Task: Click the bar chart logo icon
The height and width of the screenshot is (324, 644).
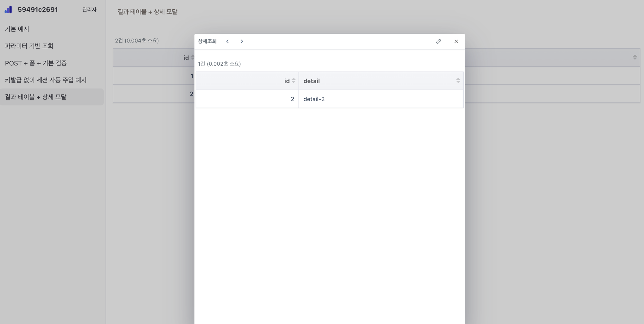Action: point(8,10)
